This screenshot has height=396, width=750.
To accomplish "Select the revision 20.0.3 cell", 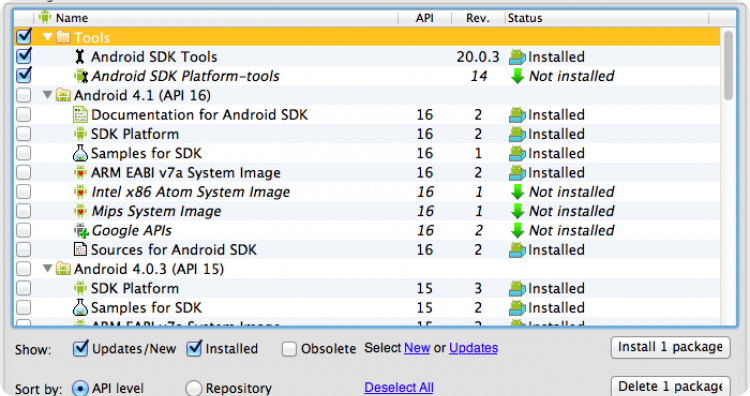I will pyautogui.click(x=477, y=57).
